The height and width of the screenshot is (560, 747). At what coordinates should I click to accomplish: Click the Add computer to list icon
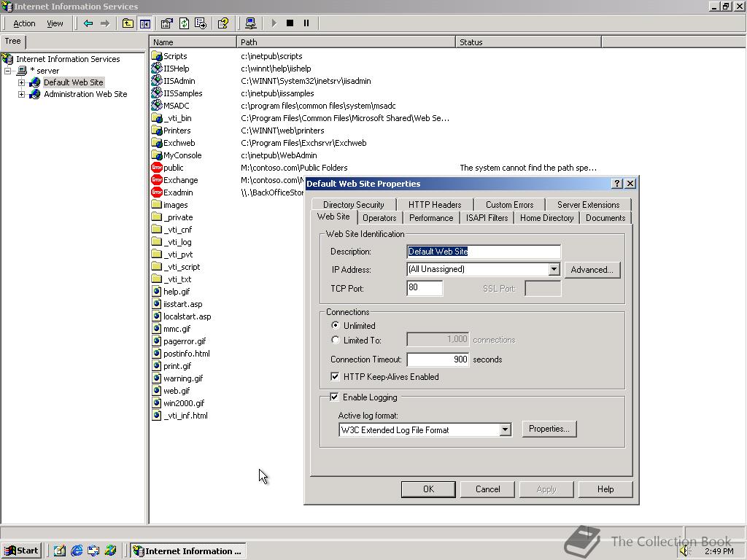(x=251, y=23)
